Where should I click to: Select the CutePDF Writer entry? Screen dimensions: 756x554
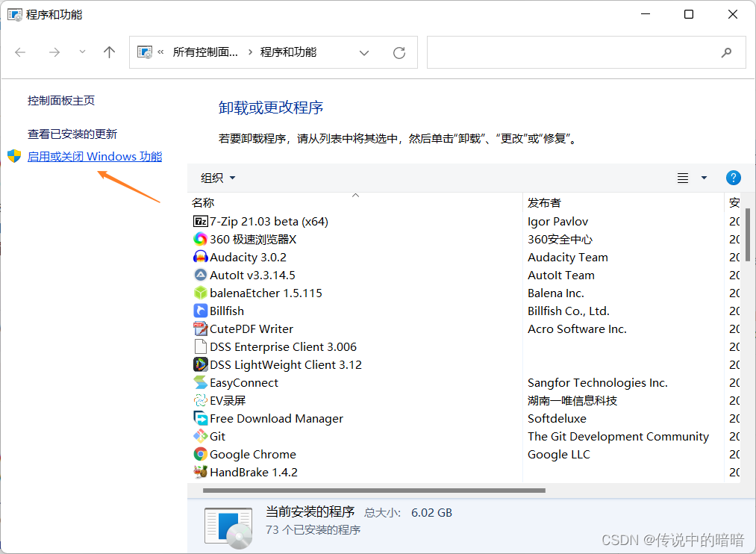pyautogui.click(x=252, y=329)
